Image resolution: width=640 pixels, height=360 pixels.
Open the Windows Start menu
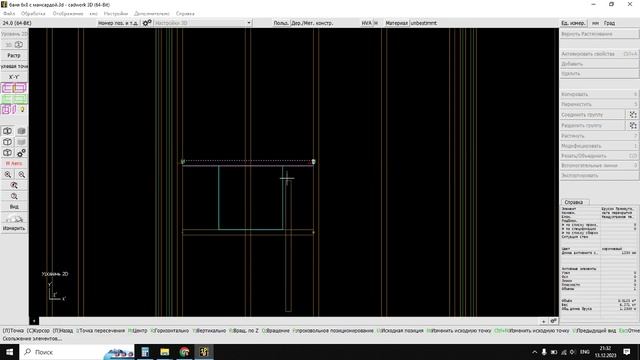9,352
